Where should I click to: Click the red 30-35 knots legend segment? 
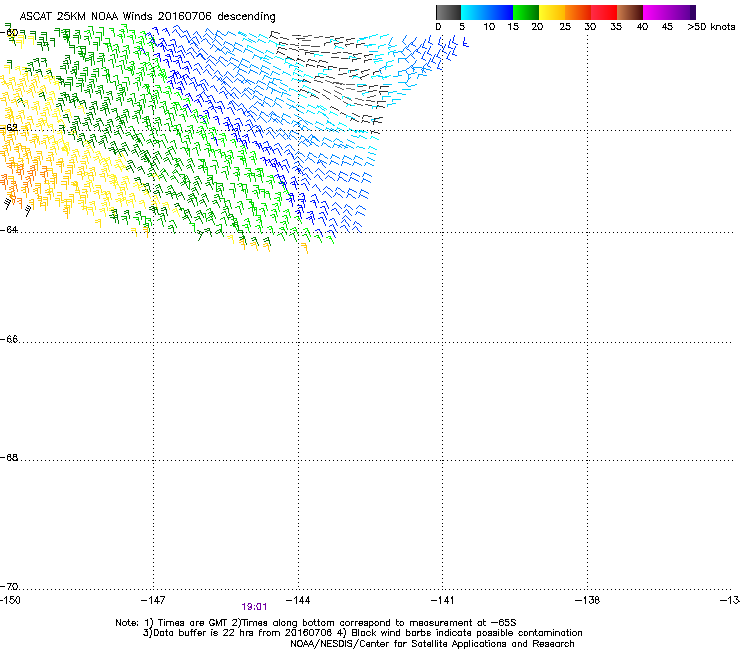pyautogui.click(x=604, y=12)
